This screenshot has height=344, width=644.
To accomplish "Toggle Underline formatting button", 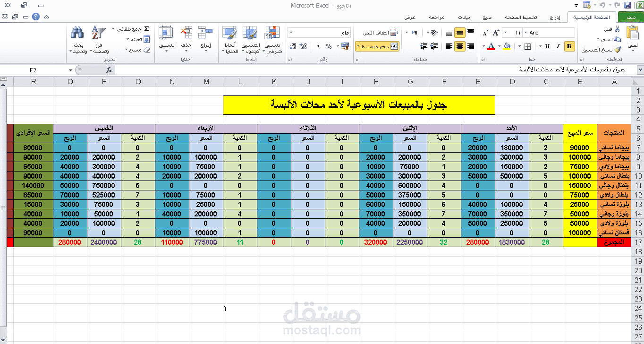I will [548, 46].
